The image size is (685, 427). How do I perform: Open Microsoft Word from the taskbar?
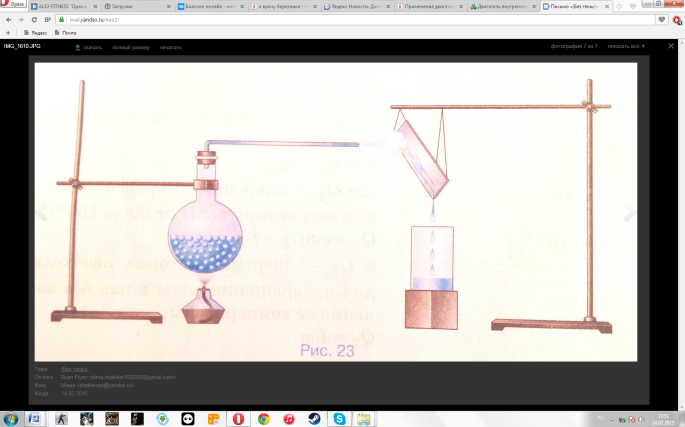(x=35, y=419)
